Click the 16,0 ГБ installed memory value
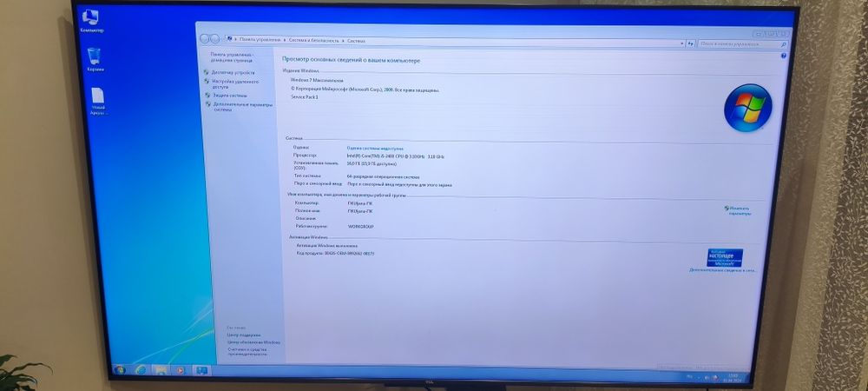The width and height of the screenshot is (868, 391). pyautogui.click(x=372, y=164)
